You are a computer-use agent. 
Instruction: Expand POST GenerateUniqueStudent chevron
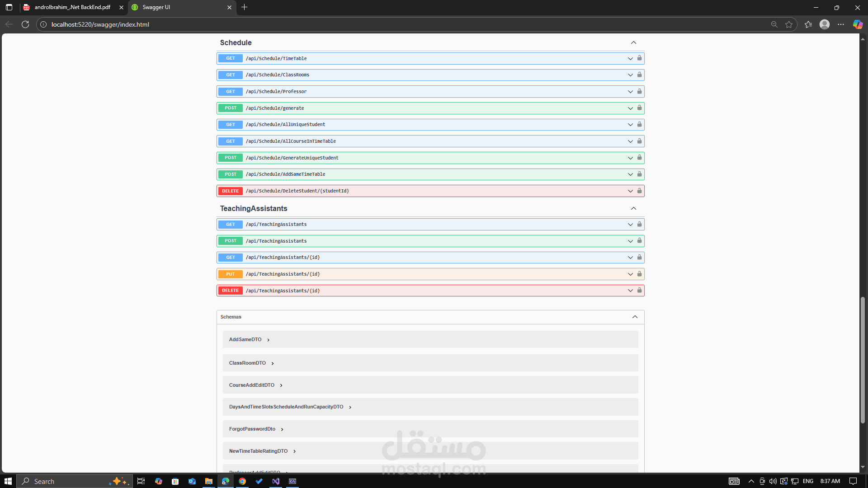[x=630, y=158]
